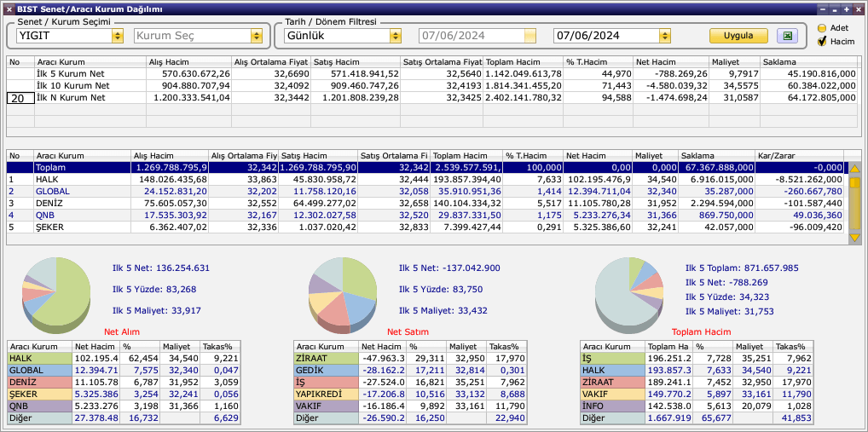Click the red Toplam Hacim chart title
Screen dimensions: 868x432
tap(702, 332)
